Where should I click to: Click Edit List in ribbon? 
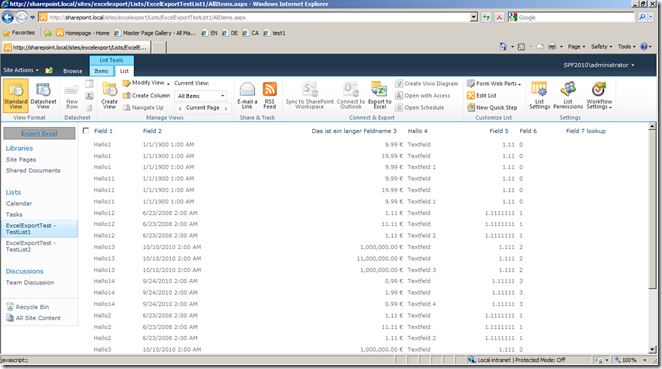click(x=481, y=95)
